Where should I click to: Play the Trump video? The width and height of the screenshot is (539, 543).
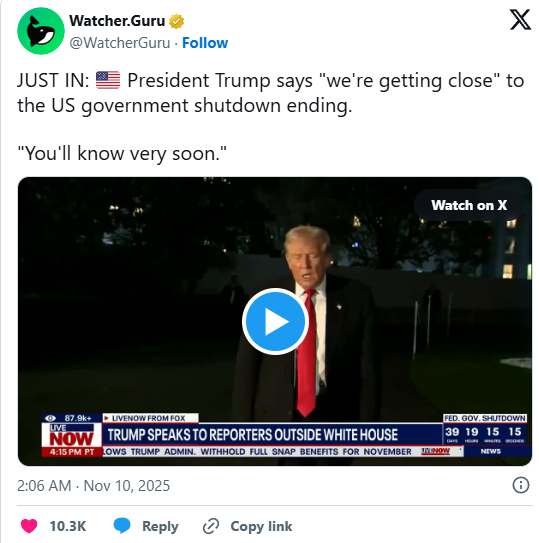click(x=275, y=321)
